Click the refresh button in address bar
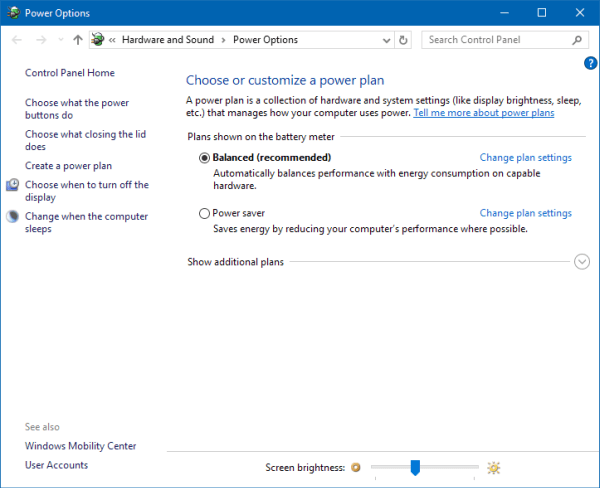600x488 pixels. pos(403,40)
